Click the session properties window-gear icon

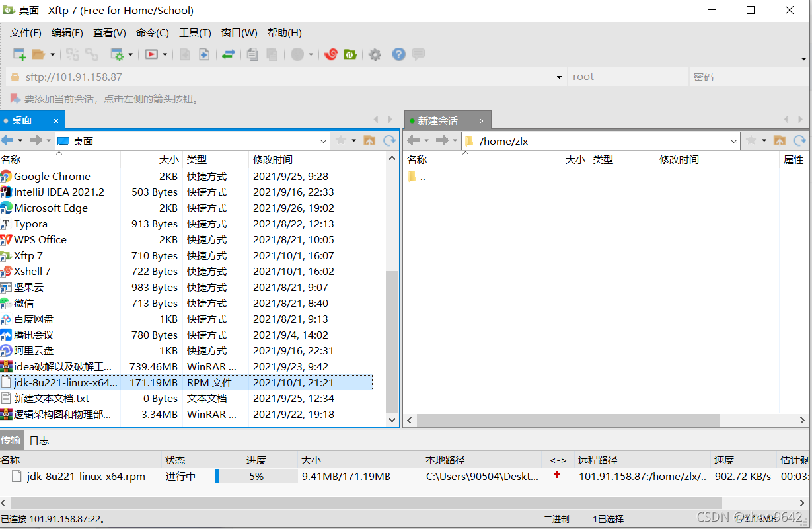(x=118, y=54)
